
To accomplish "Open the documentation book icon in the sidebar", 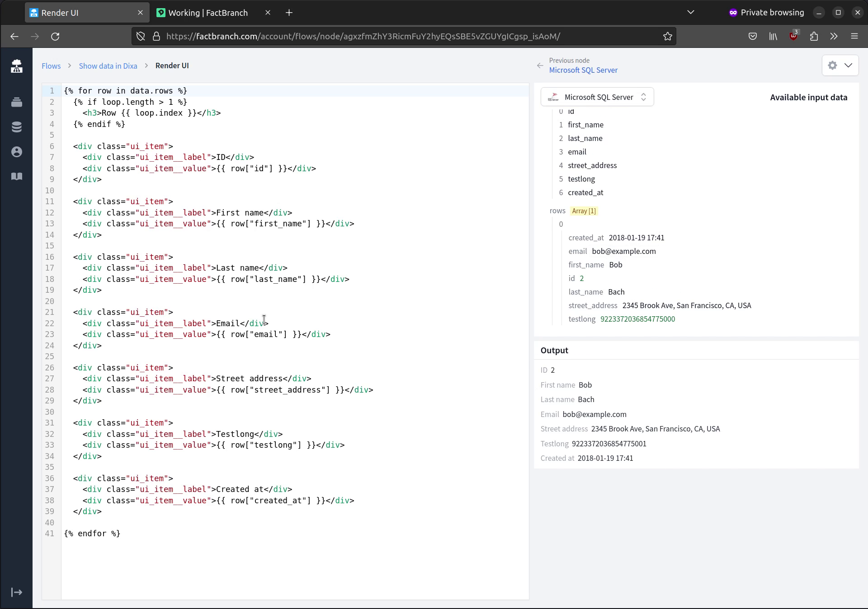I will (17, 176).
